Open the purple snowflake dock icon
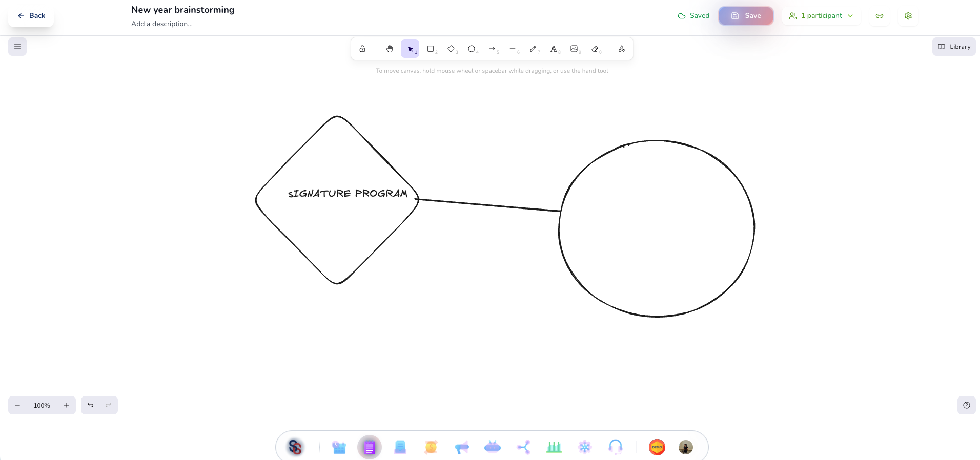 click(585, 447)
